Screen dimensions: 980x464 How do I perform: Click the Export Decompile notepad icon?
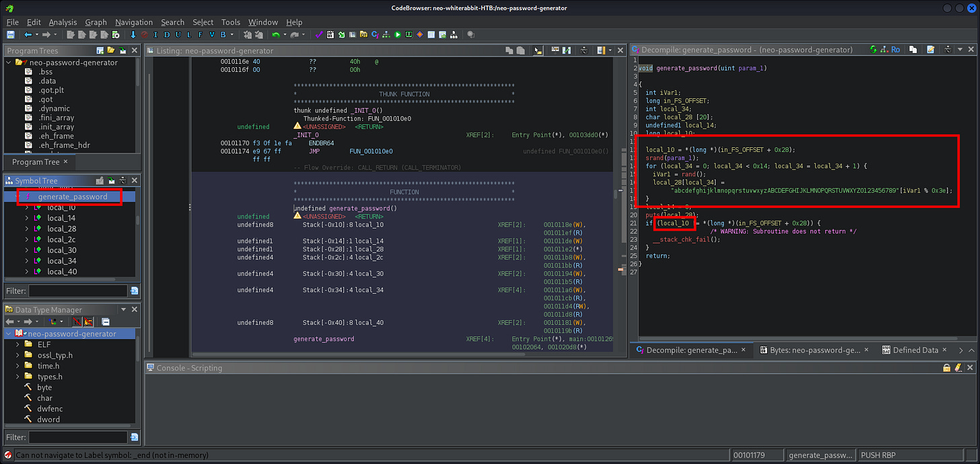pos(930,50)
